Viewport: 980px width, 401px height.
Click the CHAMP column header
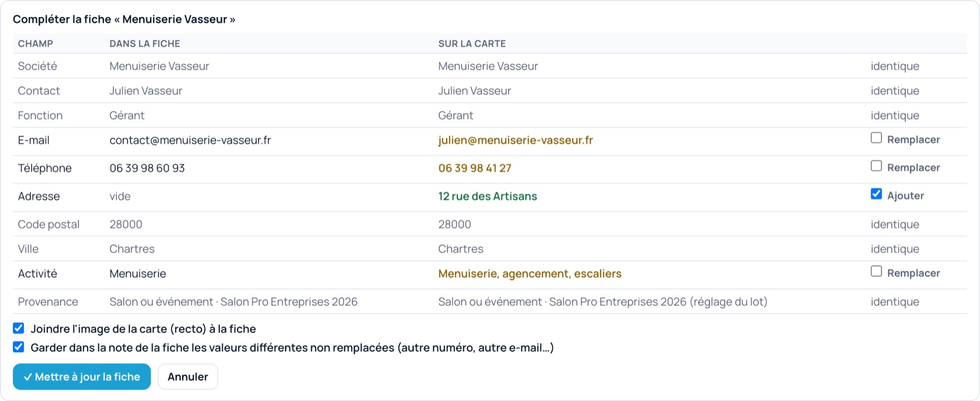36,43
